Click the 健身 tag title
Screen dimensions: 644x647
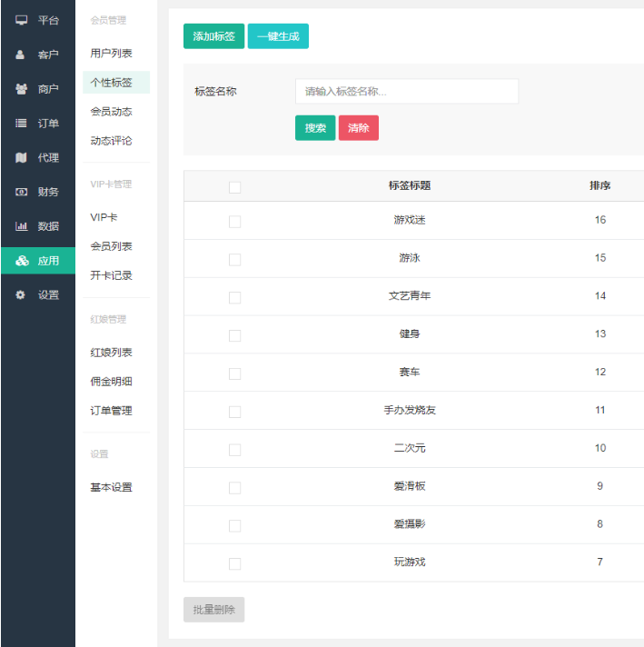(x=410, y=333)
